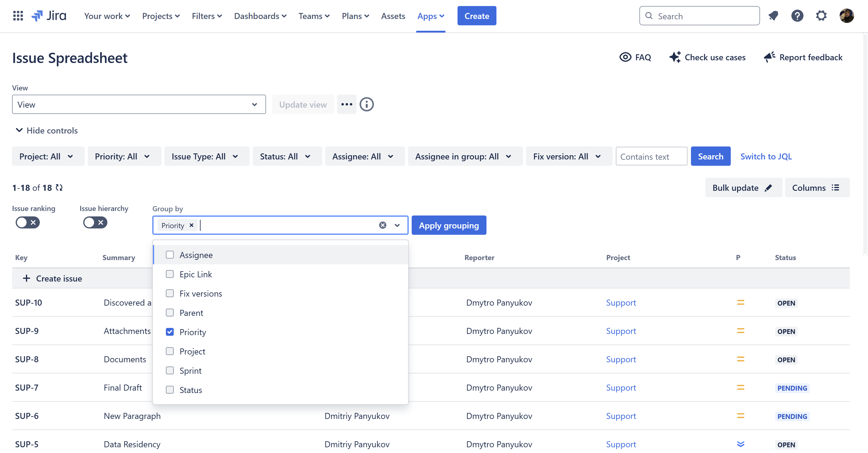
Task: Click the info icon beside Update view
Action: (367, 104)
